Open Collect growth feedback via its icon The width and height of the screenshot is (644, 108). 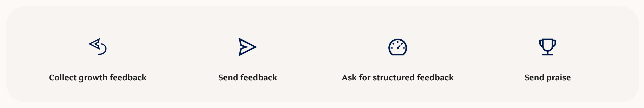pos(98,47)
